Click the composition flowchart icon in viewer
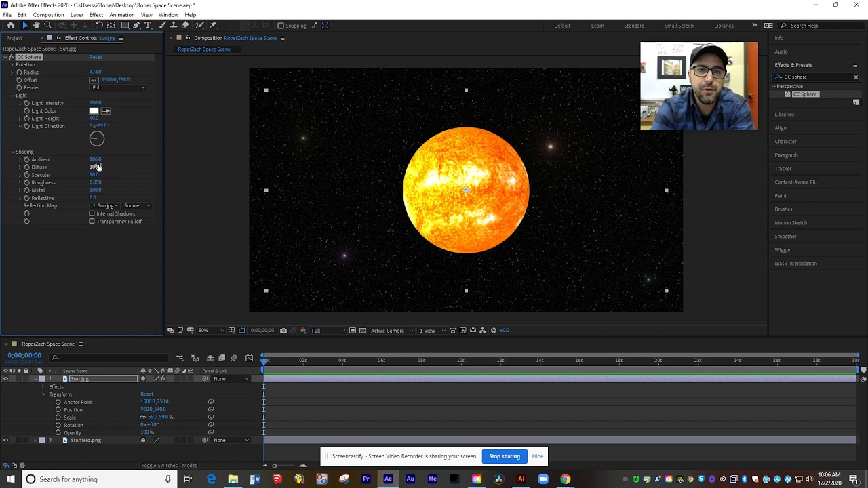Viewport: 868px width, 488px height. coord(483,331)
